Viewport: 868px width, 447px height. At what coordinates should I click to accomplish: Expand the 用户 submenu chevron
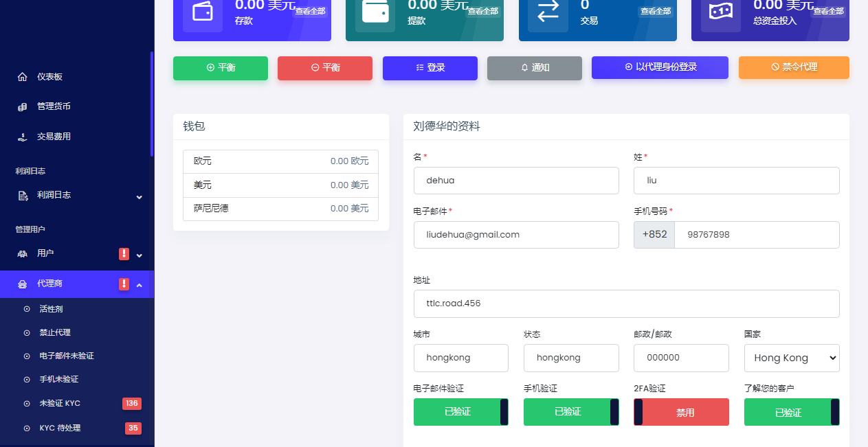[140, 255]
